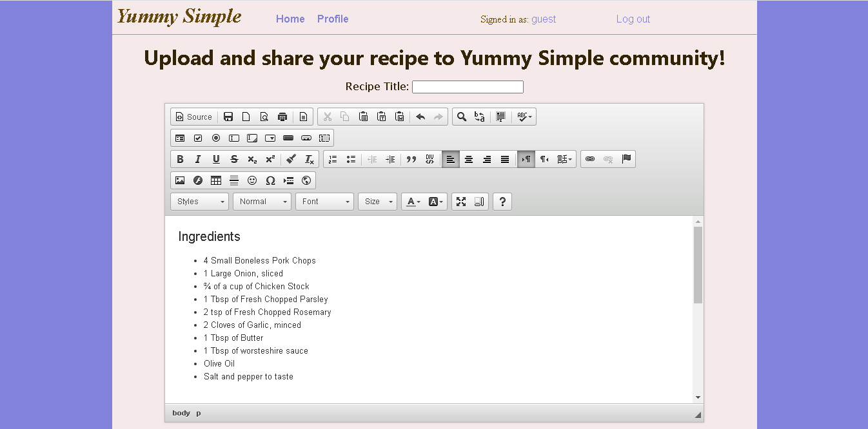Open Text Color picker
Viewport: 868px width, 429px height.
(413, 202)
